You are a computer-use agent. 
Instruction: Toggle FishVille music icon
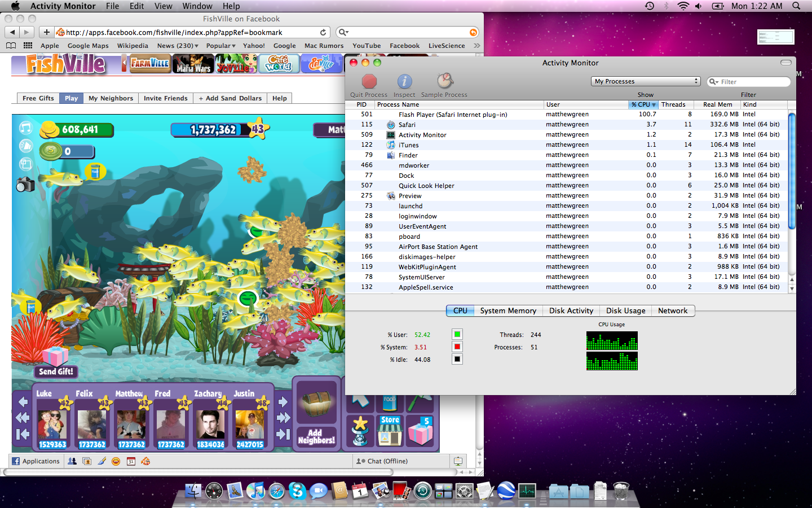pos(26,128)
